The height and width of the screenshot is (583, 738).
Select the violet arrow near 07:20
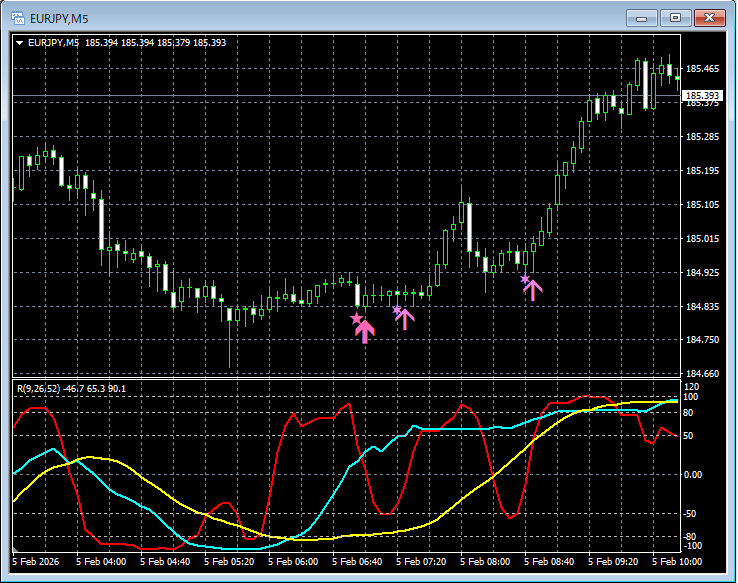pyautogui.click(x=405, y=319)
